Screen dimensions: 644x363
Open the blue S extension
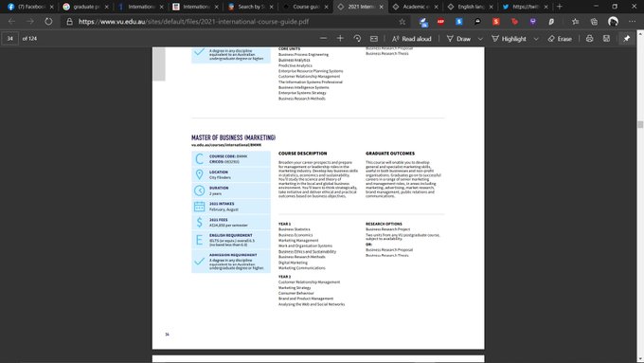(x=459, y=22)
